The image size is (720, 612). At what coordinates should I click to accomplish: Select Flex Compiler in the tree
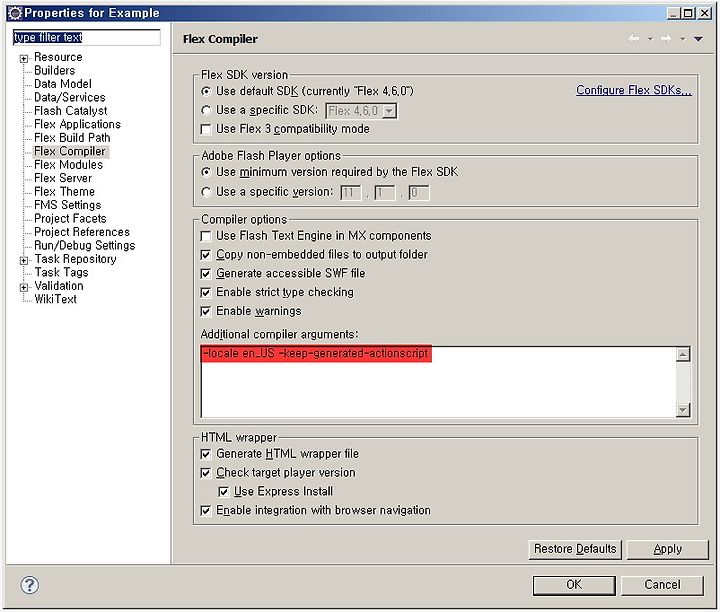coord(70,151)
